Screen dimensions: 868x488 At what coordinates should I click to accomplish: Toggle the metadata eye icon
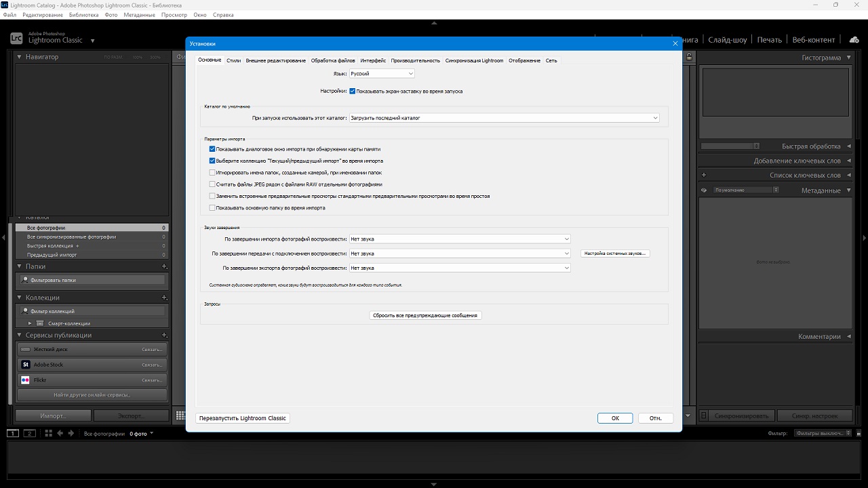tap(704, 190)
